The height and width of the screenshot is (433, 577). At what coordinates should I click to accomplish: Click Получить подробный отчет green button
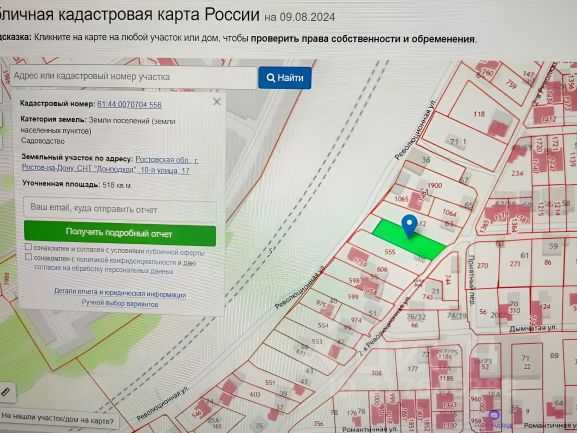click(120, 233)
